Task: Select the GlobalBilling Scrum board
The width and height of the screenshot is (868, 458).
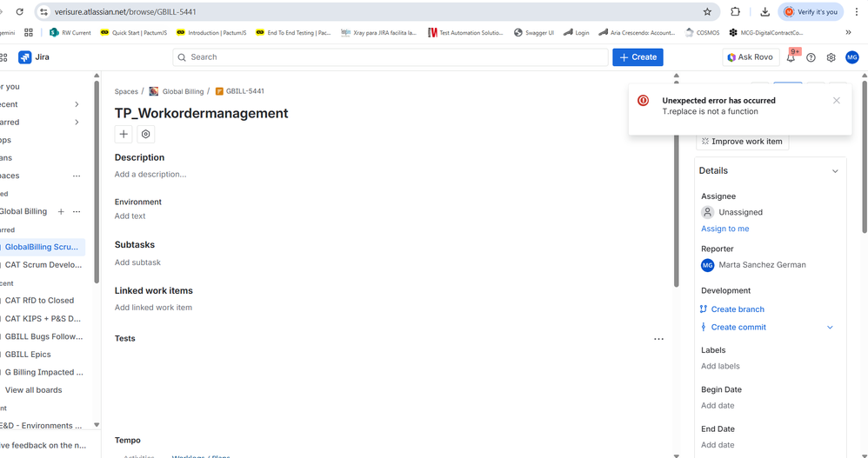Action: (42, 247)
